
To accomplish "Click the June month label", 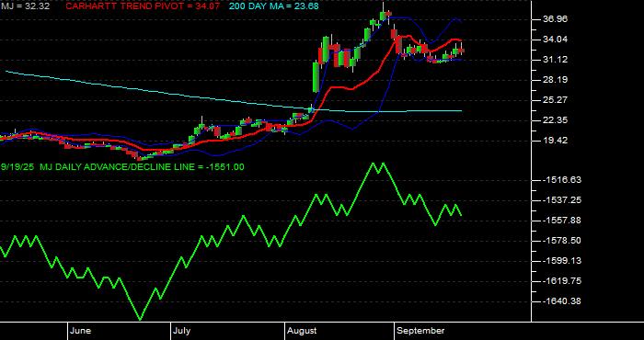I will [x=81, y=331].
